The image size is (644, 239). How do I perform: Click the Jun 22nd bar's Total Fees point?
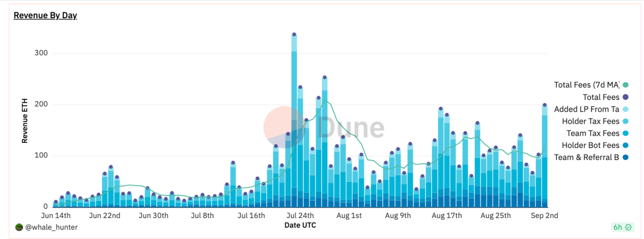(111, 167)
